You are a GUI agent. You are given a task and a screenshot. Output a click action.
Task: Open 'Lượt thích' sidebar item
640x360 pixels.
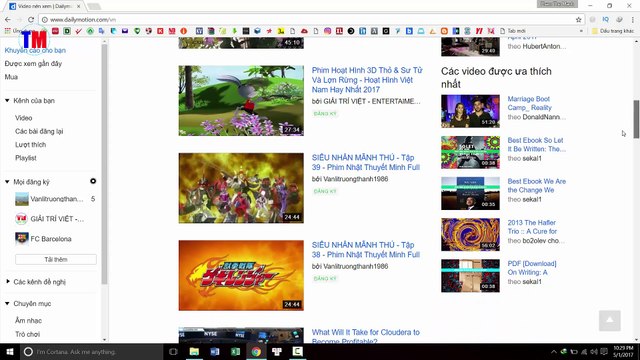tap(31, 144)
